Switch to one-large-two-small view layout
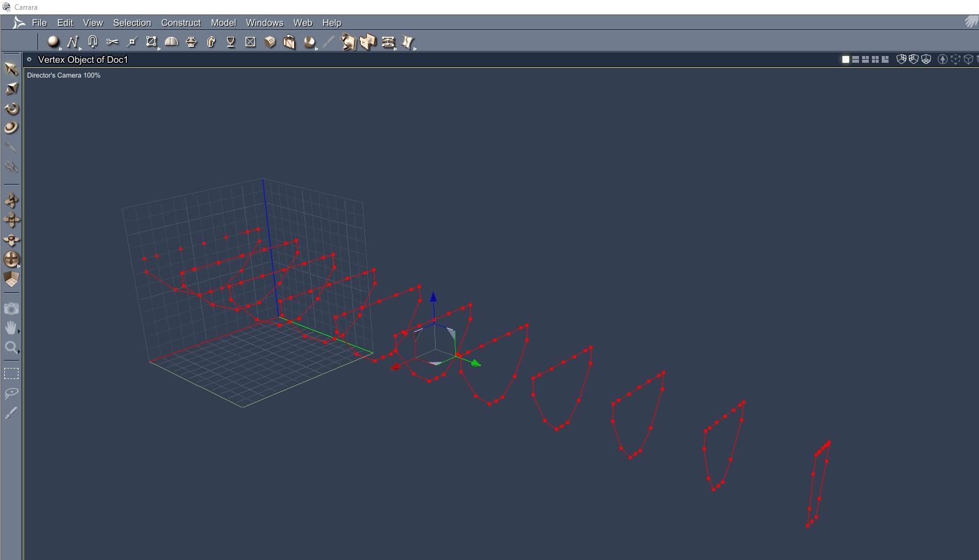979x560 pixels. (x=885, y=60)
